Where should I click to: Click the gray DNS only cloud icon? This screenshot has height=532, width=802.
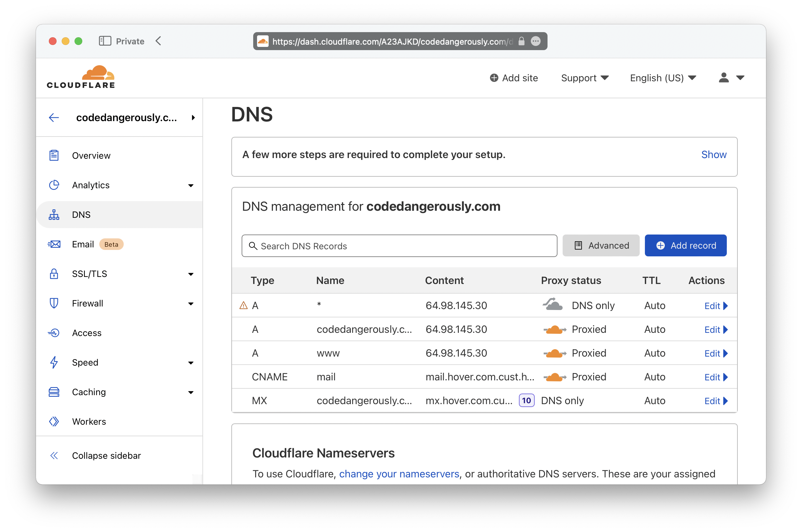pos(552,304)
